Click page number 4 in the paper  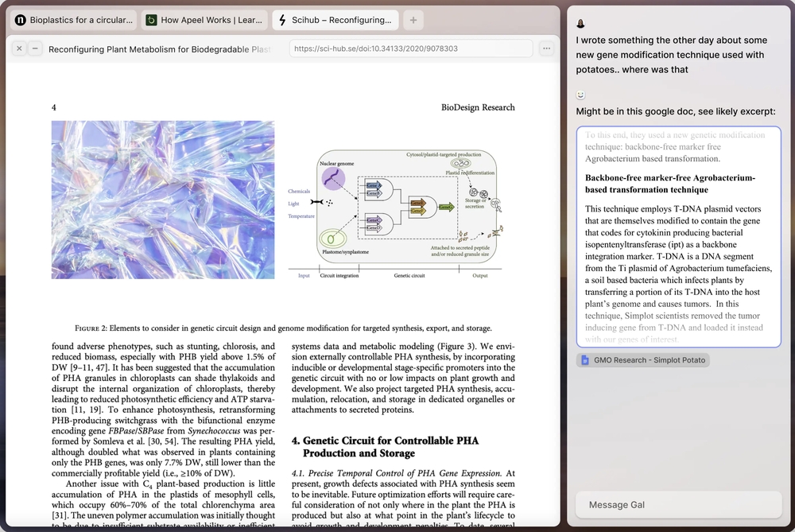[x=54, y=107]
